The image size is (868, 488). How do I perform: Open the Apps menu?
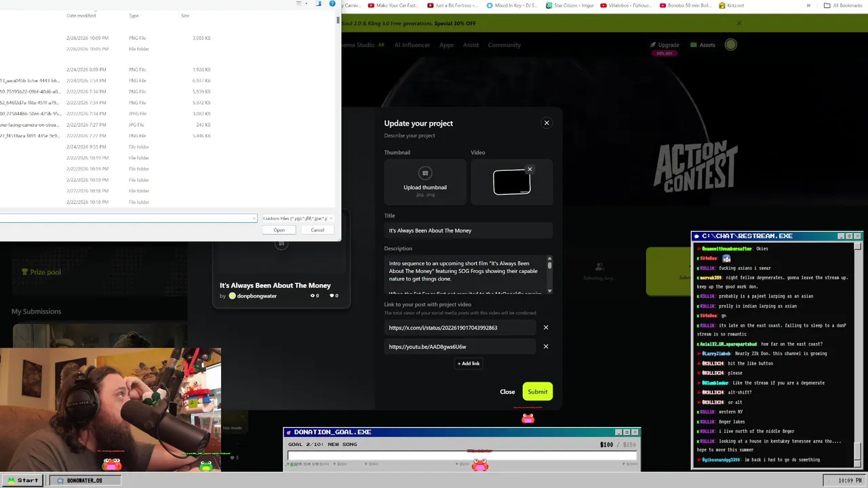coord(446,45)
